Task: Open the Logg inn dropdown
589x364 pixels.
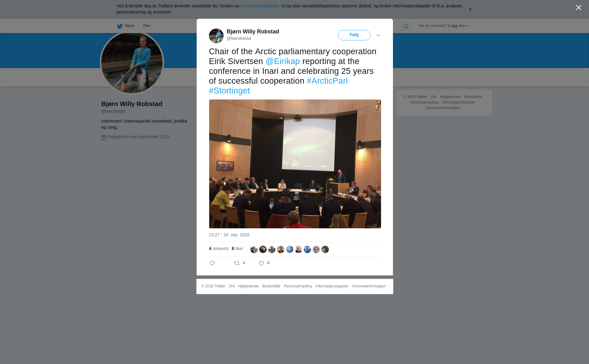Action: pyautogui.click(x=458, y=26)
